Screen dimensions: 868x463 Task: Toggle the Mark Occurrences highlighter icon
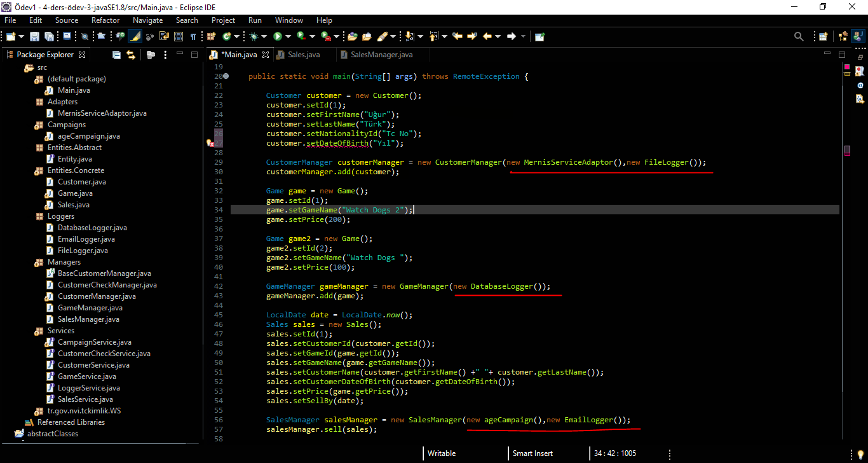click(x=136, y=36)
